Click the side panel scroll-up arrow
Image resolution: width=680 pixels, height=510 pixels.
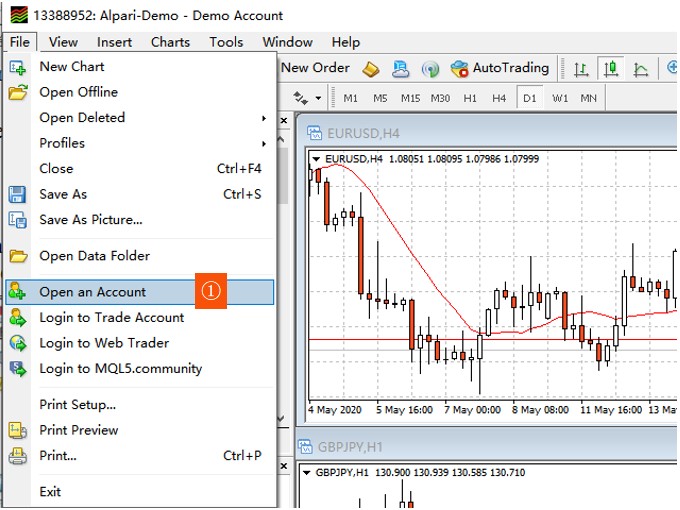[x=282, y=139]
